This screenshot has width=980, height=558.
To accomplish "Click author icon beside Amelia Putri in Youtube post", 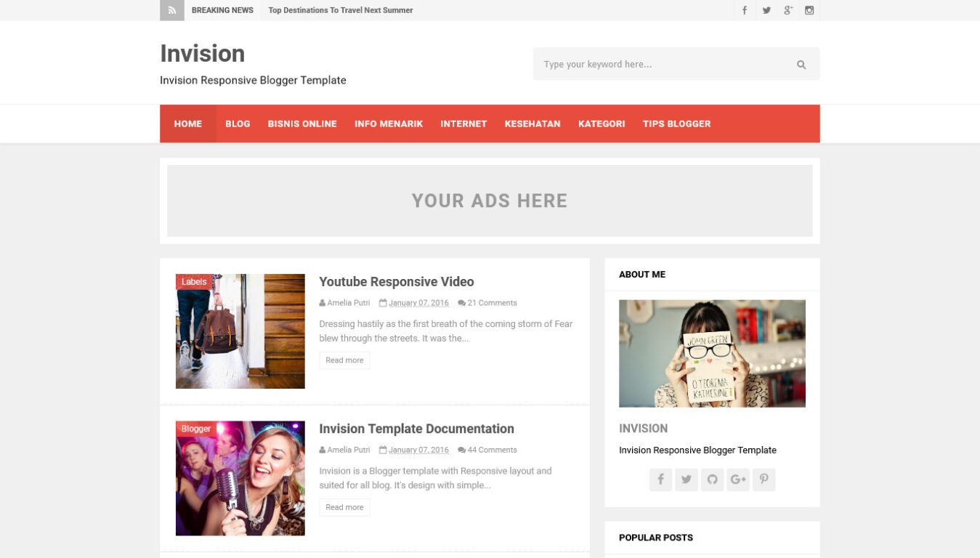I will tap(323, 303).
